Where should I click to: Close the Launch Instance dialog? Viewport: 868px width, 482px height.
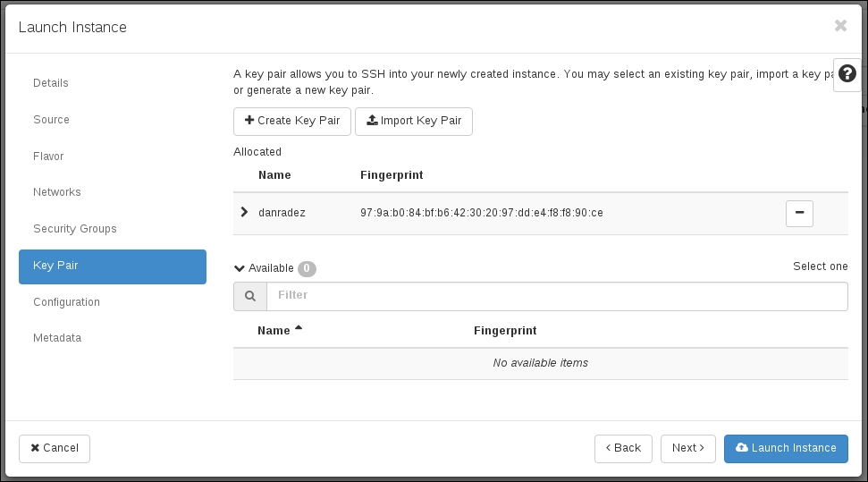[x=840, y=26]
